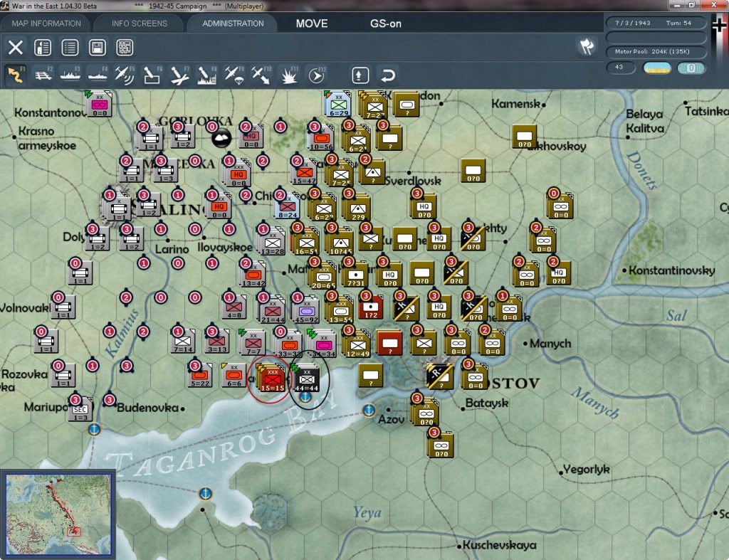This screenshot has height=560, width=729.
Task: Click the Yegorlyk town label
Action: click(x=587, y=469)
